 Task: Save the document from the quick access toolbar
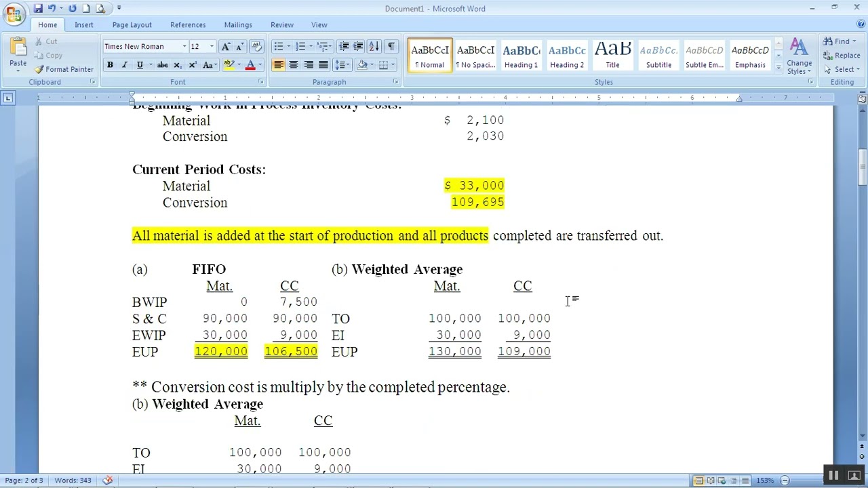[38, 8]
